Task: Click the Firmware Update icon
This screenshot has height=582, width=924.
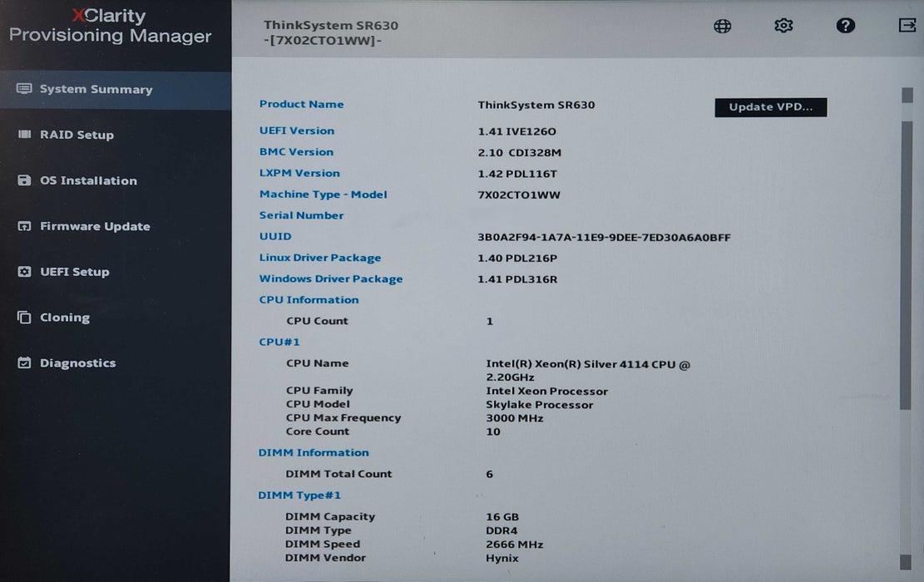Action: click(x=24, y=226)
